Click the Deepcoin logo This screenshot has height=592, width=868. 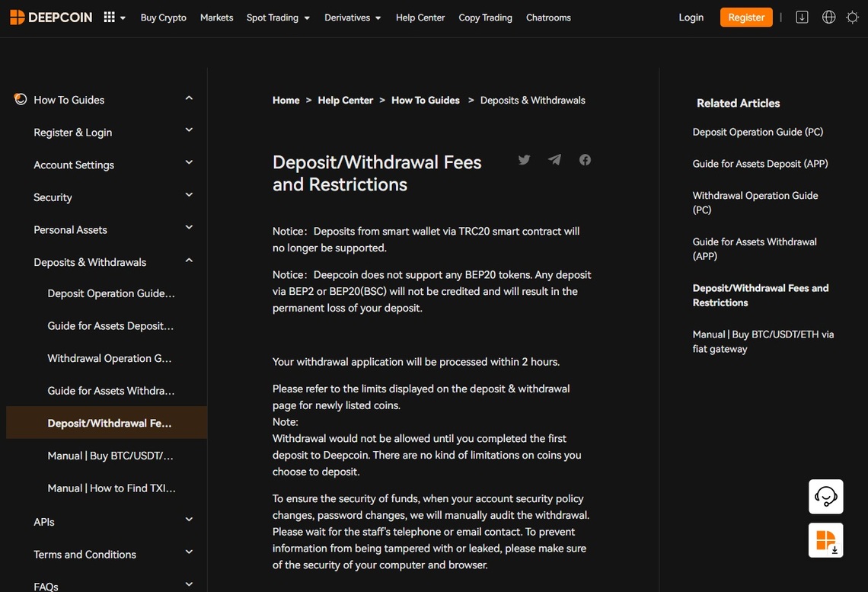pos(51,18)
